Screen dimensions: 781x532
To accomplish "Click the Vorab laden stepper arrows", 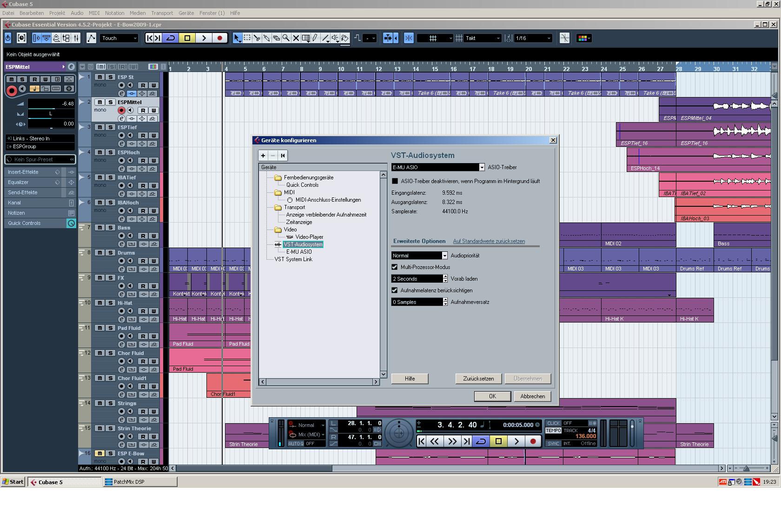I will coord(445,279).
